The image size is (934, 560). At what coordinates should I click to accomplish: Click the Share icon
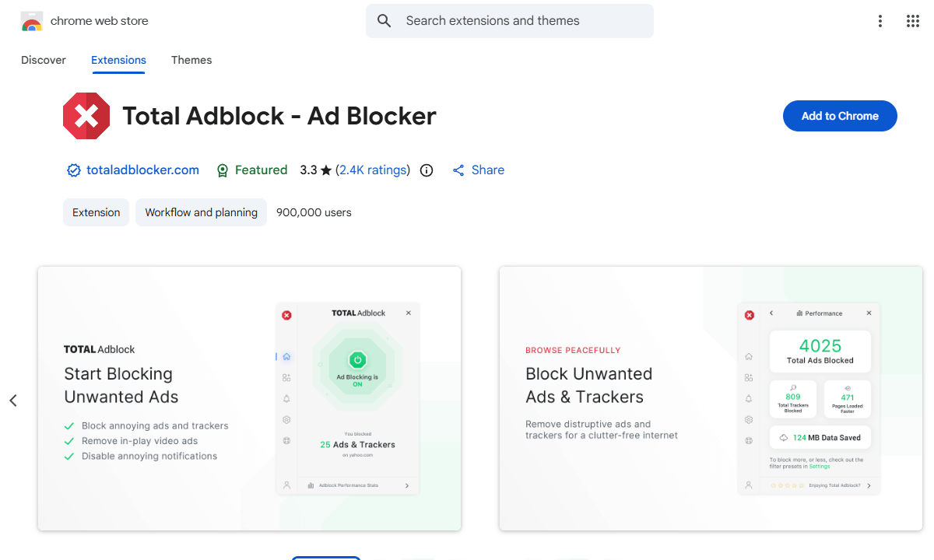tap(458, 170)
